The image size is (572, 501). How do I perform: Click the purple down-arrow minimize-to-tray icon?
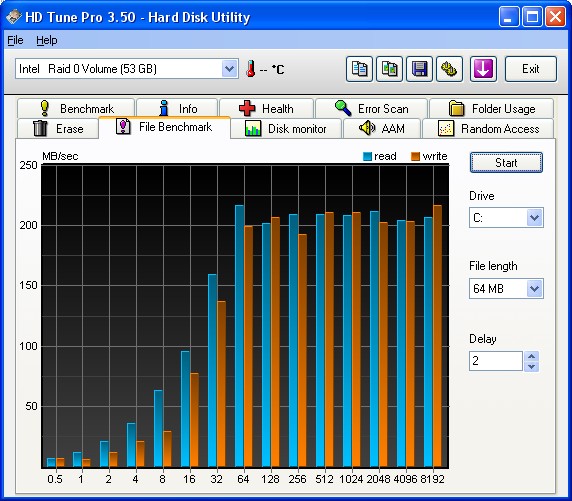[x=483, y=69]
